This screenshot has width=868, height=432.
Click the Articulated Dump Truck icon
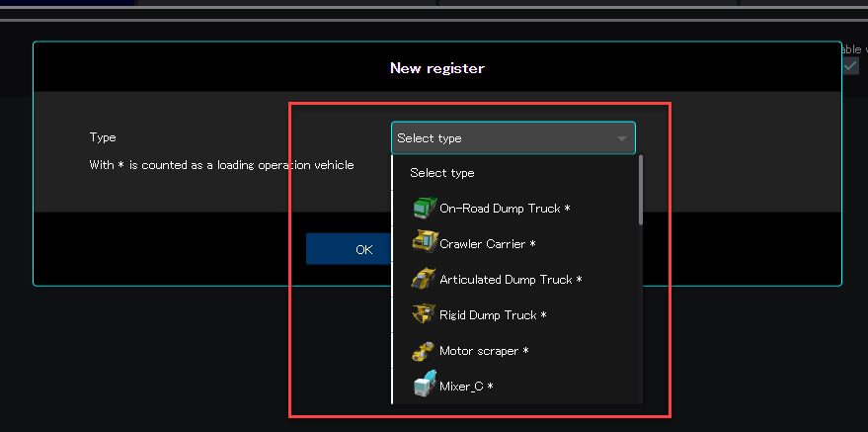(424, 278)
